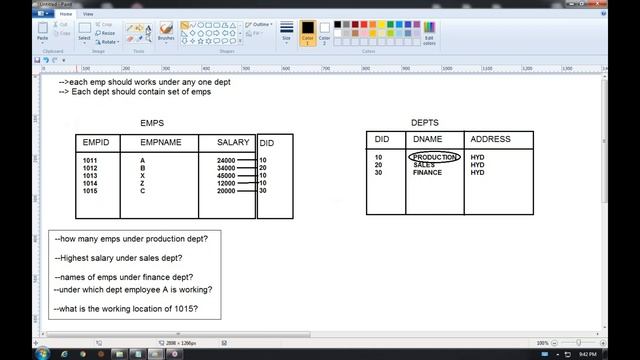
Task: Expand the Brushes dropdown arrow
Action: coord(166,42)
